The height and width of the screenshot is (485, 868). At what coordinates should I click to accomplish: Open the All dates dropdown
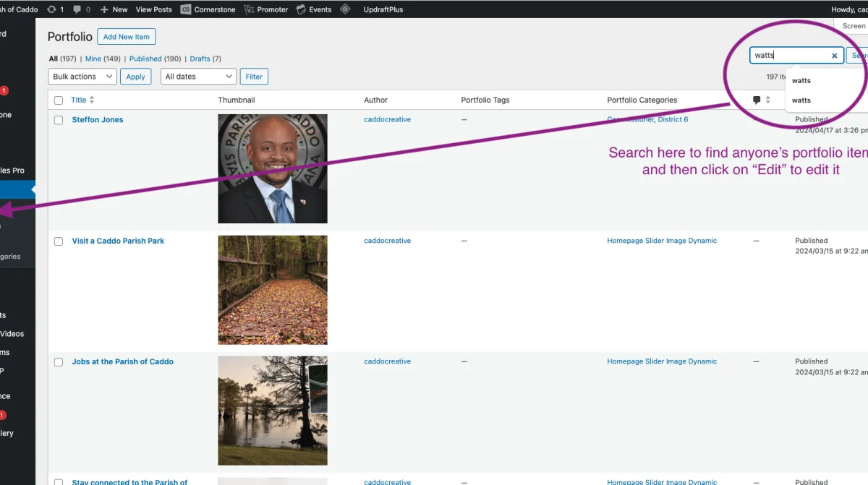tap(198, 77)
